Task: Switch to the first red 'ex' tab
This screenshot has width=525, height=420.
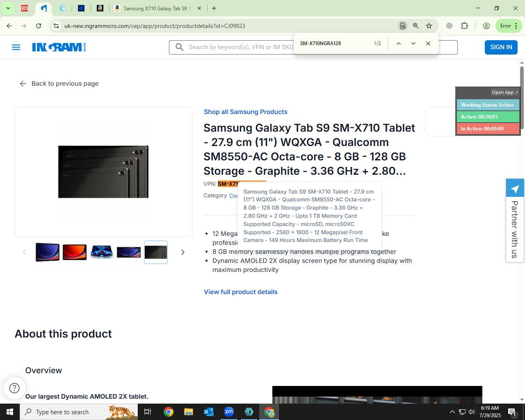Action: pos(25,8)
